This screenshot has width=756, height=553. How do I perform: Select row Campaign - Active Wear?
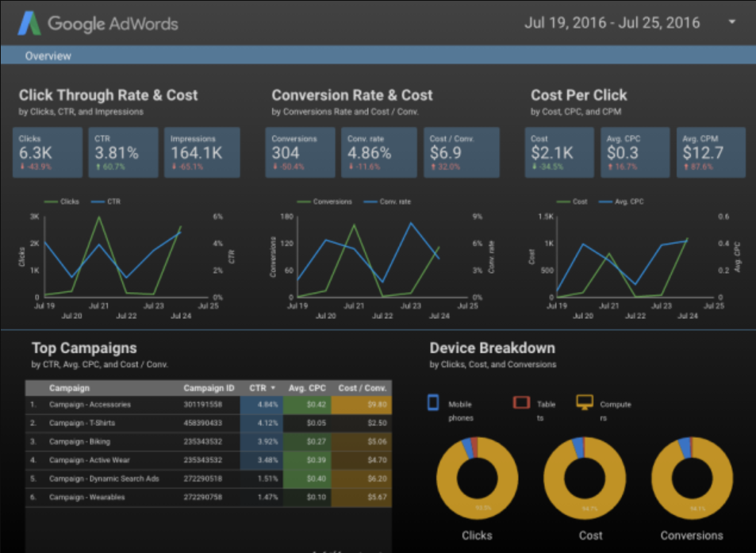click(209, 460)
